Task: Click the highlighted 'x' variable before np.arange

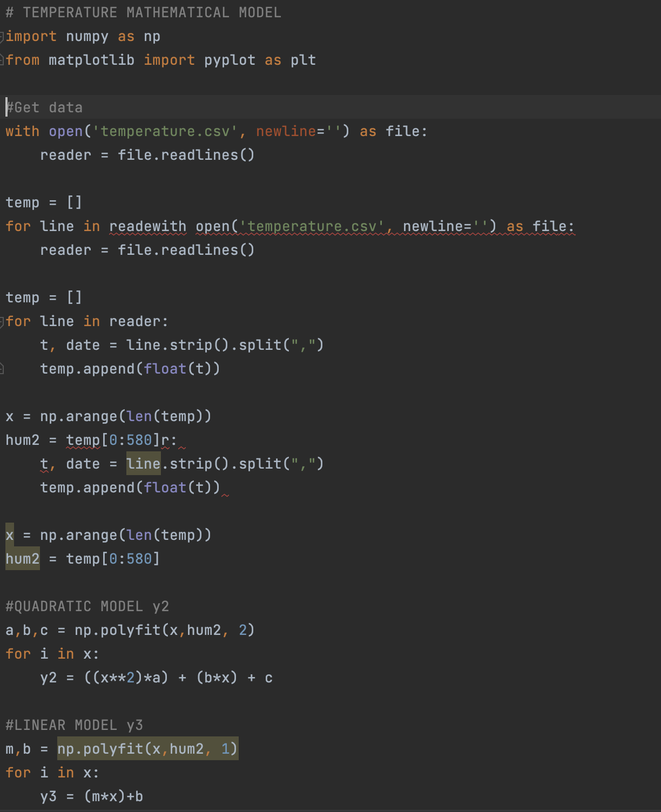Action: coord(9,535)
